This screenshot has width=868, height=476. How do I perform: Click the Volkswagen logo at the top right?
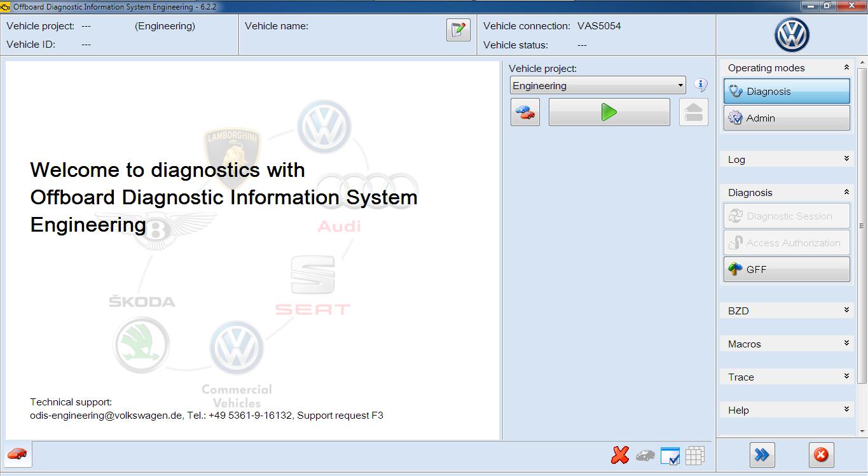[792, 35]
